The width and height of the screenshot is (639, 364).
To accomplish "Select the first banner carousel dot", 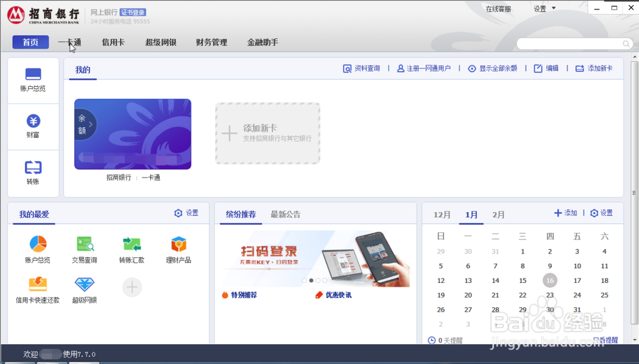I will tap(304, 280).
